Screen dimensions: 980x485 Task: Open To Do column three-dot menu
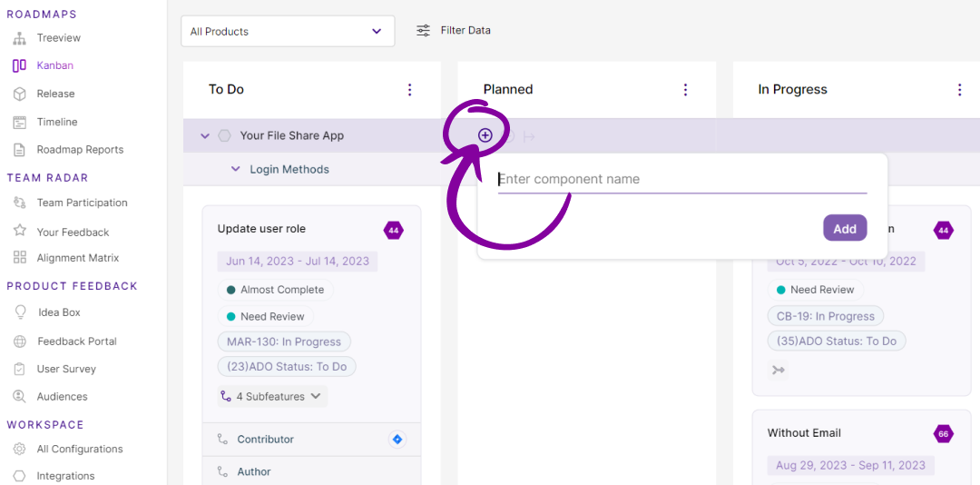coord(409,90)
